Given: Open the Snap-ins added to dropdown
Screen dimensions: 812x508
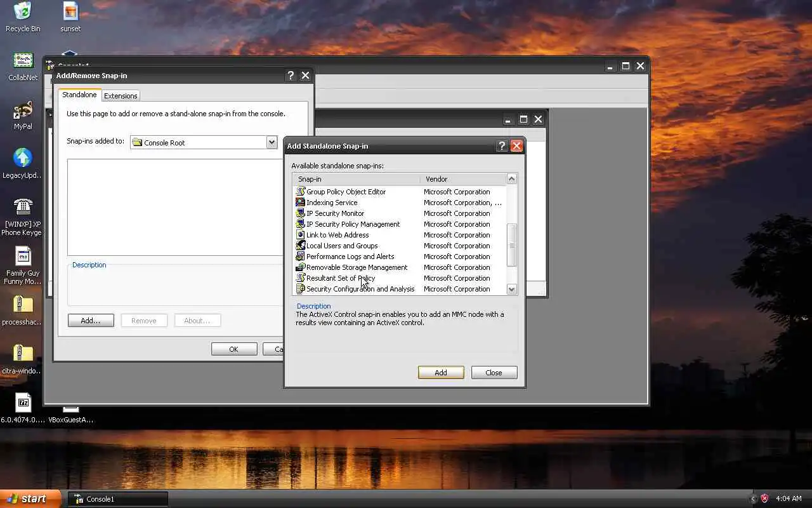Looking at the screenshot, I should (x=272, y=142).
